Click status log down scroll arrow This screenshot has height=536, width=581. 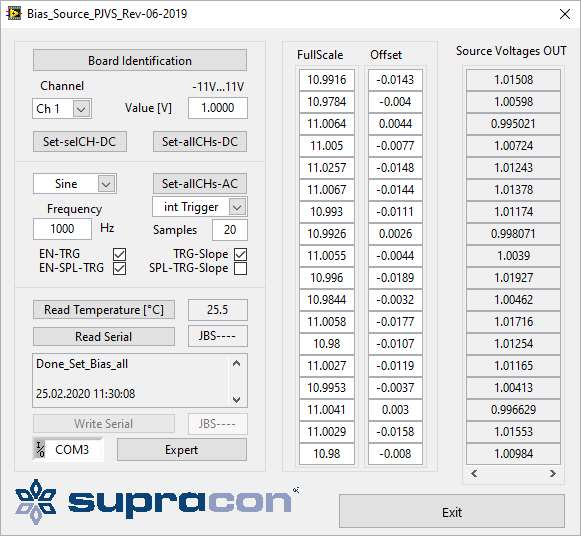tap(236, 399)
